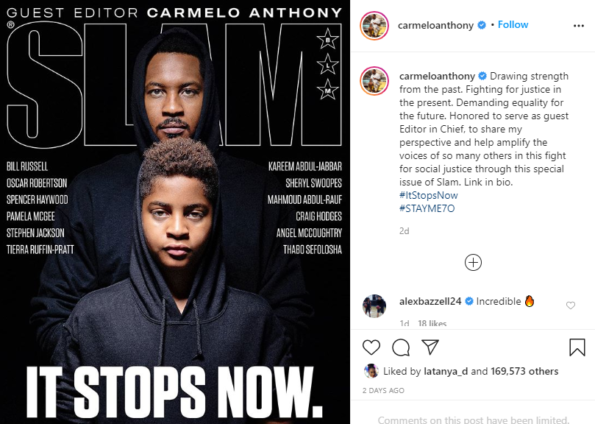Click the Follow link
595x424 pixels.
point(513,25)
